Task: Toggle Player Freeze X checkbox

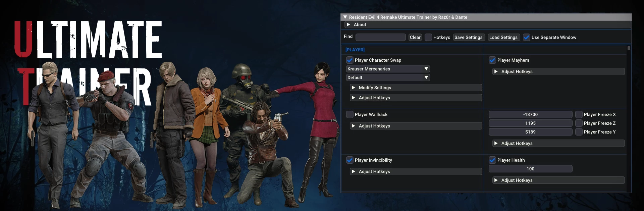Action: (579, 114)
